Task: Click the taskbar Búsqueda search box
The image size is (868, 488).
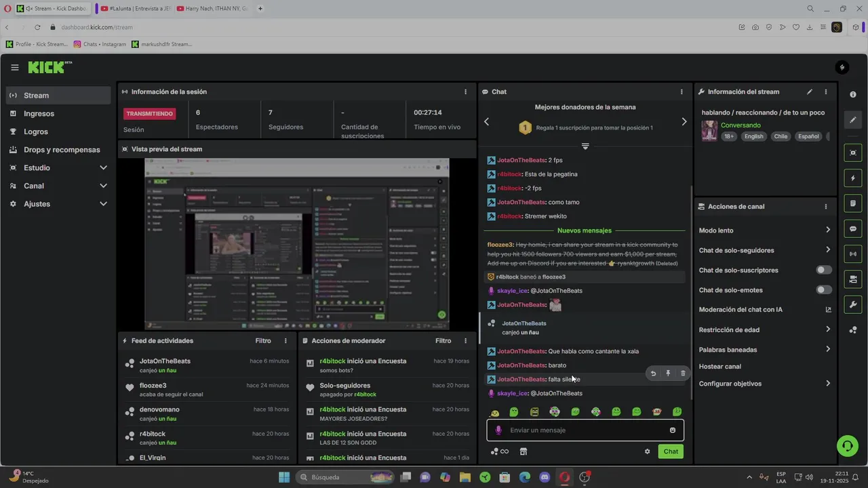Action: coord(345,477)
